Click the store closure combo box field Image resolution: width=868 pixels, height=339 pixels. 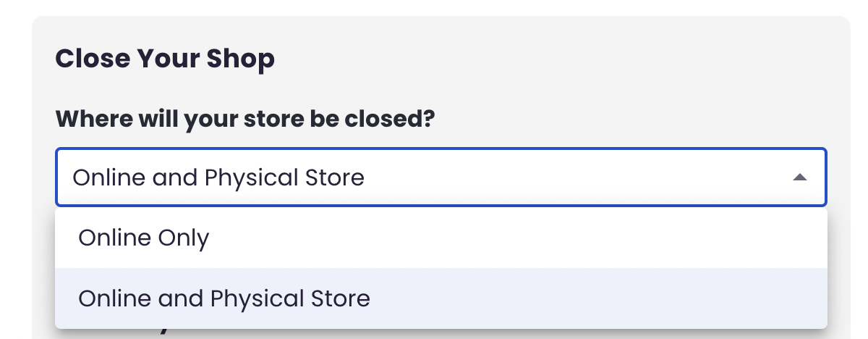pyautogui.click(x=441, y=177)
